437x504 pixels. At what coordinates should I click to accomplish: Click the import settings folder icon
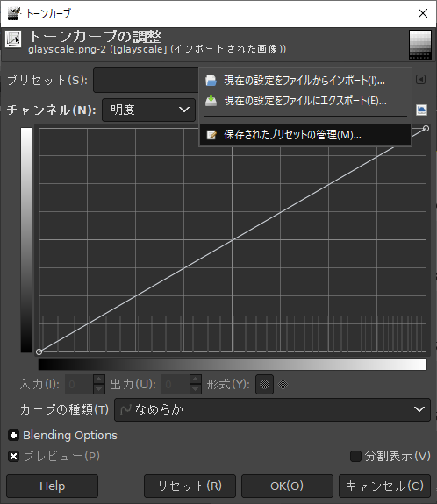click(211, 80)
